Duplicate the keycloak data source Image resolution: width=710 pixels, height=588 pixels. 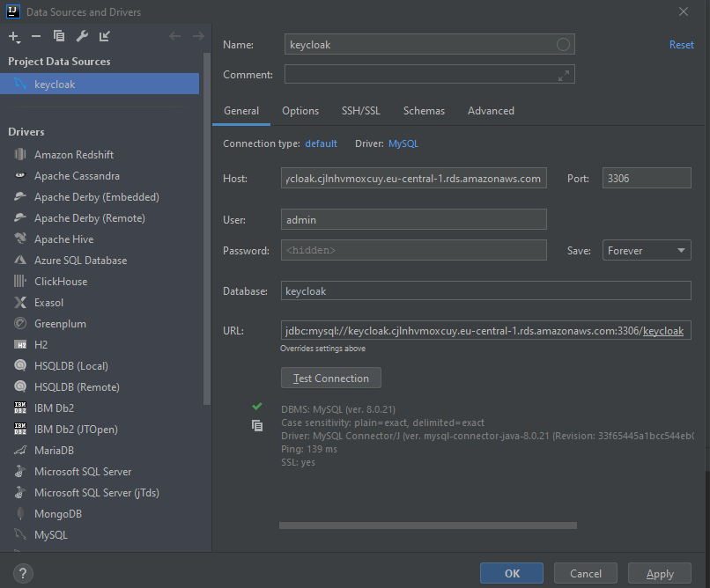[59, 36]
